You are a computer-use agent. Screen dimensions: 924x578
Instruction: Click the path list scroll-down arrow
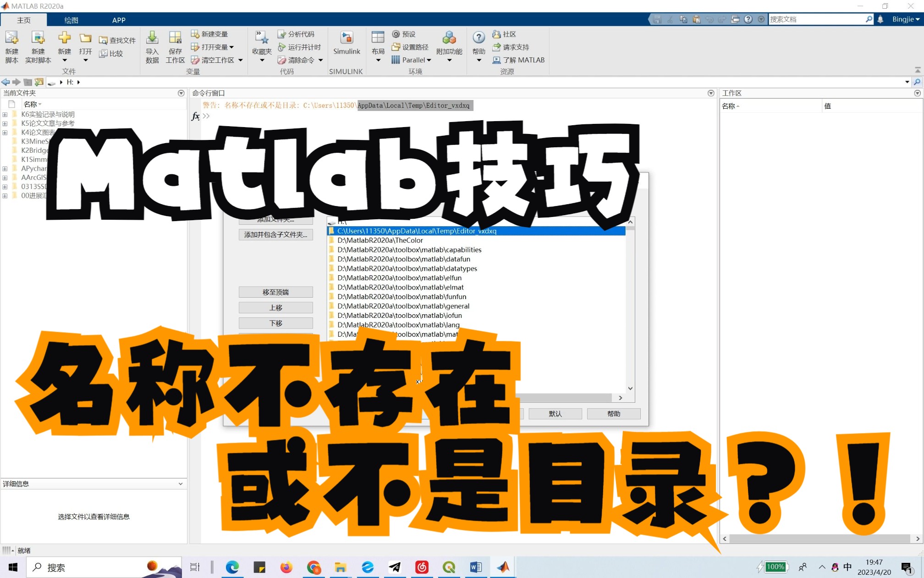coord(630,389)
